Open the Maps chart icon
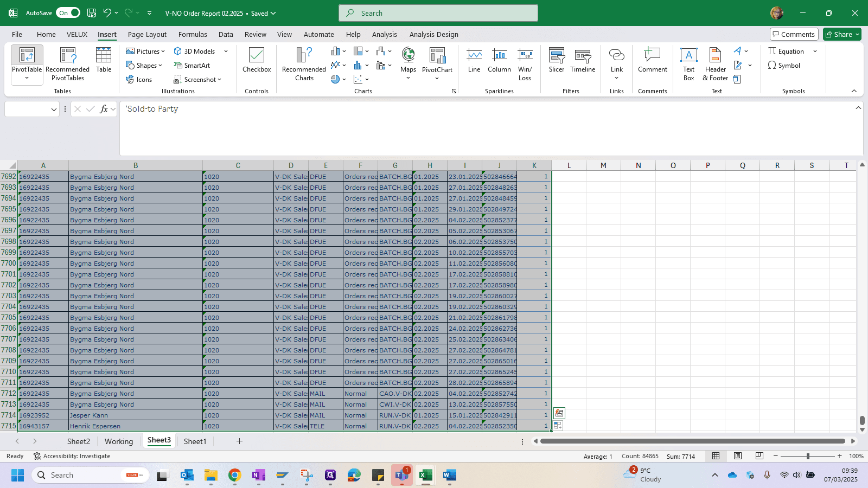Image resolution: width=868 pixels, height=488 pixels. 408,63
